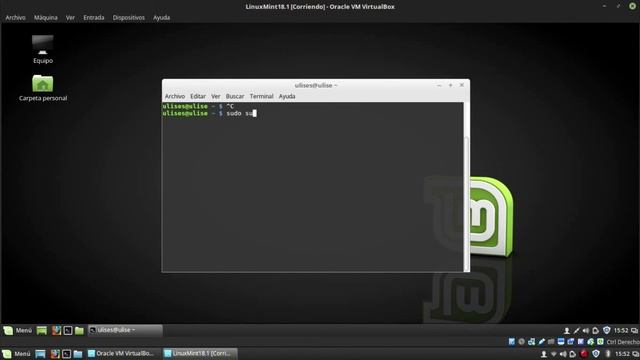Click the user icon in the VM panel tray

(567, 331)
